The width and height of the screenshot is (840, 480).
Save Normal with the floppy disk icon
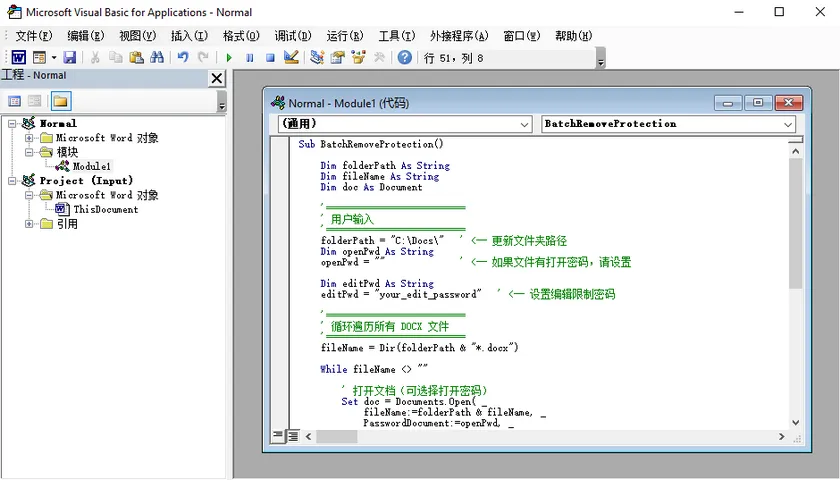tap(70, 57)
